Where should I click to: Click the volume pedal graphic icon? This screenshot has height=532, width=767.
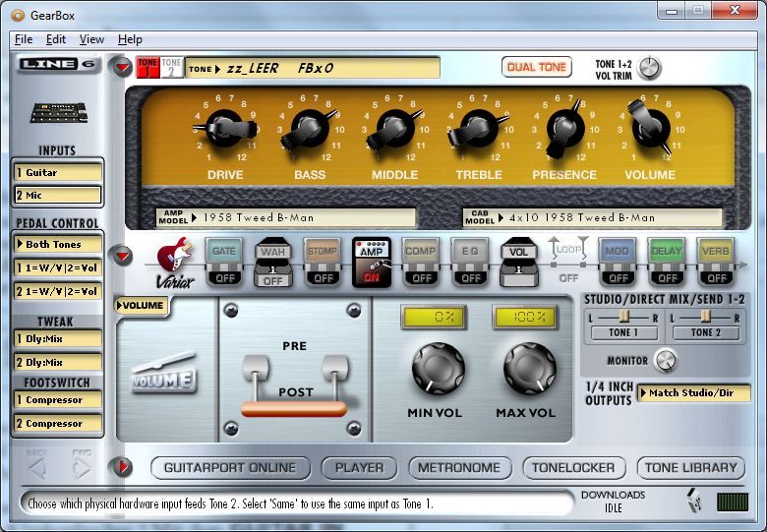164,374
